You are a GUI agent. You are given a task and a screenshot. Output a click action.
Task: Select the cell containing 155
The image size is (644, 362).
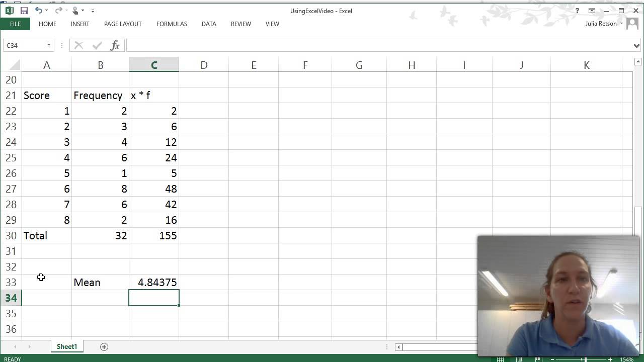coord(154,236)
